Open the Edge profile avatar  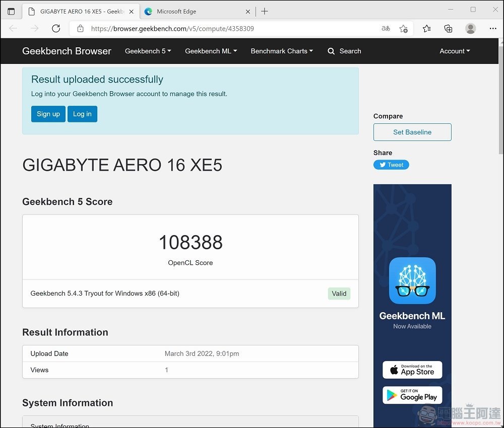(x=471, y=29)
